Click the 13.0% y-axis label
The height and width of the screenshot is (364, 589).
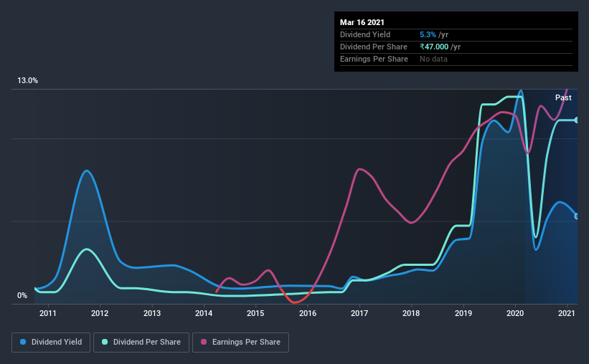coord(27,81)
